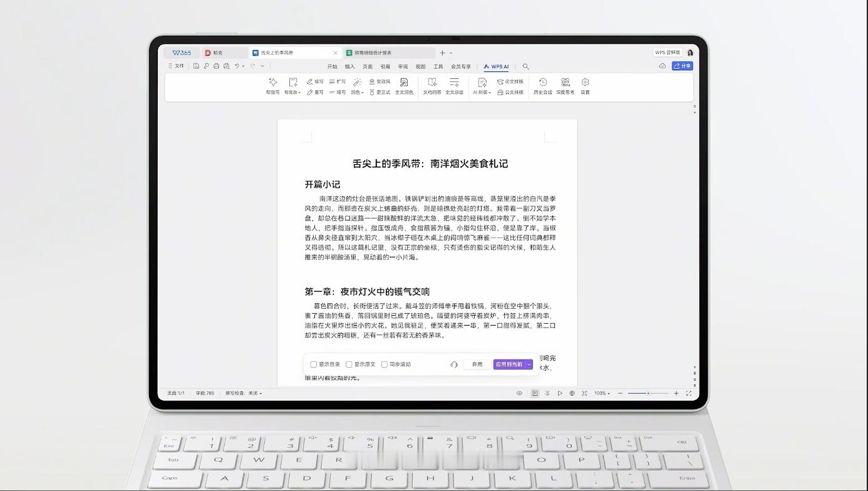Image resolution: width=868 pixels, height=491 pixels.
Task: Open the 开始 ribbon tab
Action: click(x=332, y=66)
